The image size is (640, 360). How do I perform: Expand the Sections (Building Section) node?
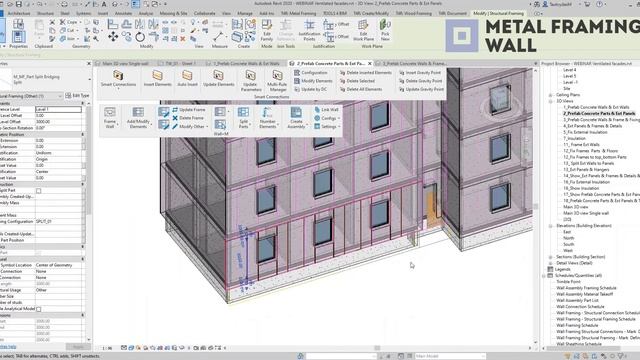click(550, 257)
